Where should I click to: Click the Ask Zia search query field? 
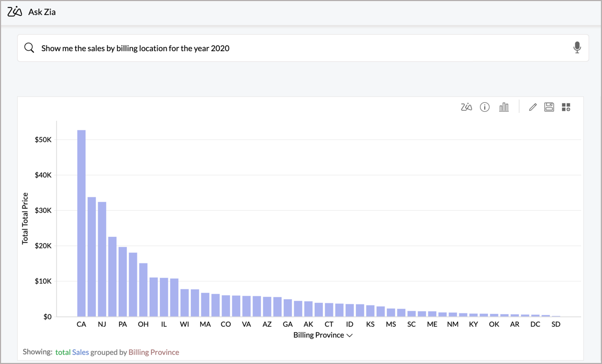point(298,48)
